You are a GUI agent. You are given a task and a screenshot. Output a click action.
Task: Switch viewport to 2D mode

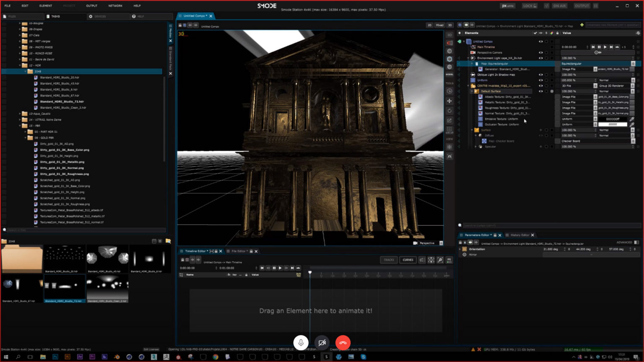pos(430,25)
